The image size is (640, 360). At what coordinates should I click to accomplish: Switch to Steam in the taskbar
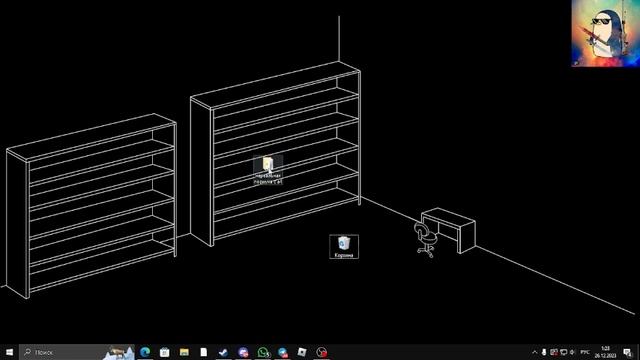point(223,352)
